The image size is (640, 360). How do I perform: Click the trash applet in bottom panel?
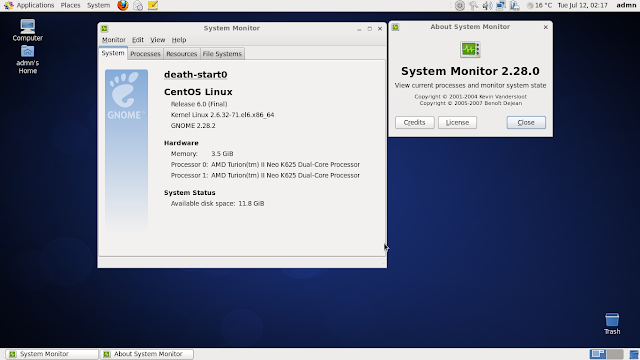(634, 354)
